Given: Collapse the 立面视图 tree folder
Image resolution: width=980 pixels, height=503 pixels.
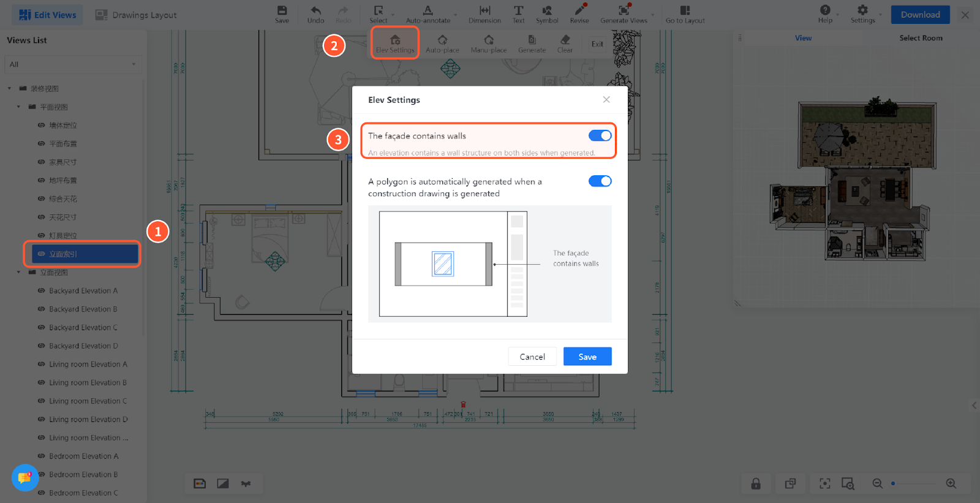Looking at the screenshot, I should tap(18, 272).
